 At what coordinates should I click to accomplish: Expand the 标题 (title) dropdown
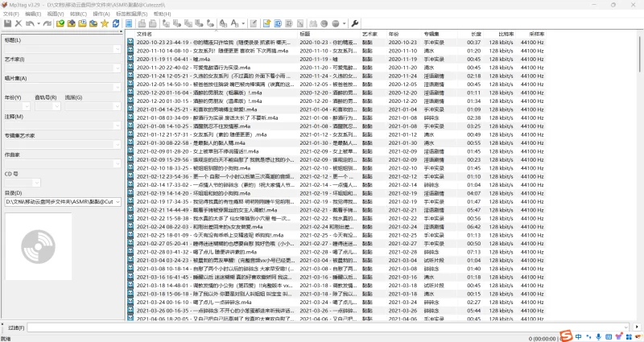(x=118, y=50)
